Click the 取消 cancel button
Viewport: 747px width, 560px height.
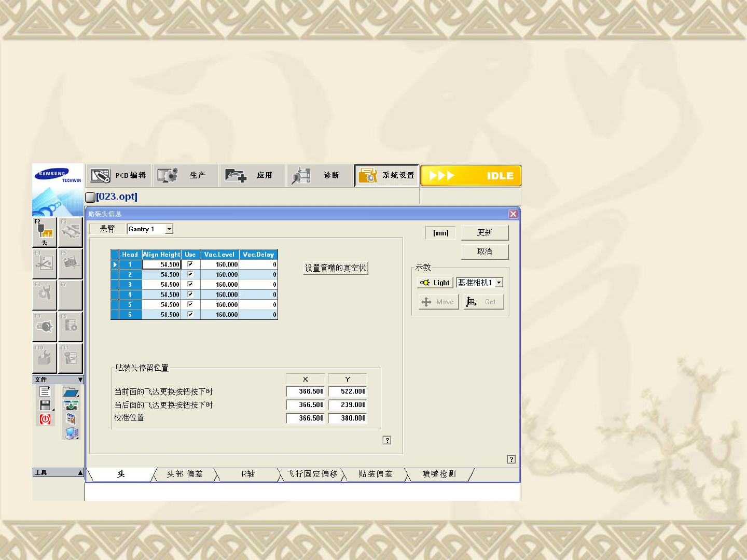pyautogui.click(x=485, y=252)
